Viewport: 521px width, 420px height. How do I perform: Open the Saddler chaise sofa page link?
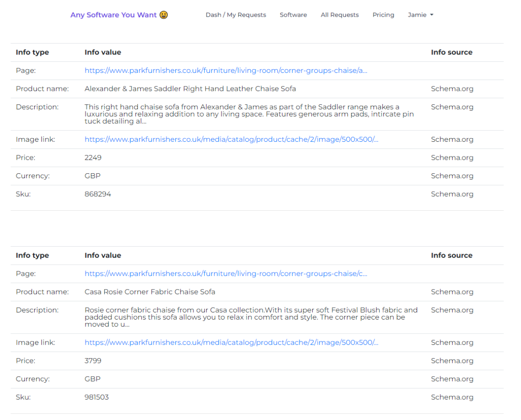(x=226, y=71)
